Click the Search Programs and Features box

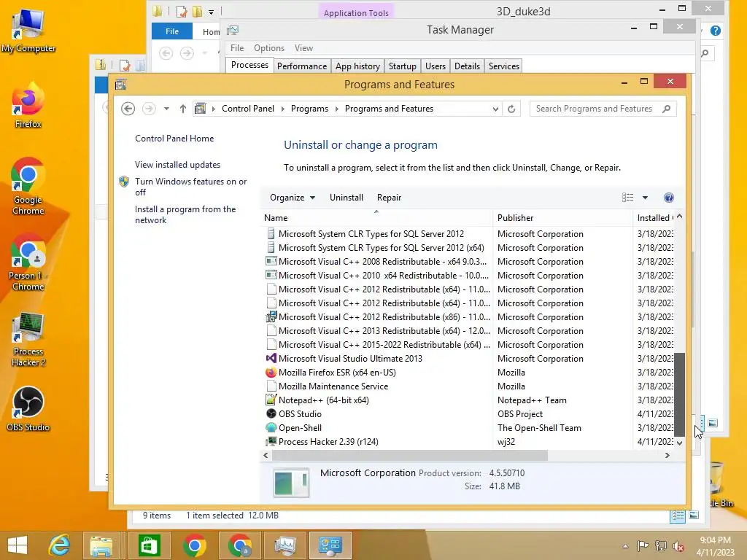pos(603,109)
